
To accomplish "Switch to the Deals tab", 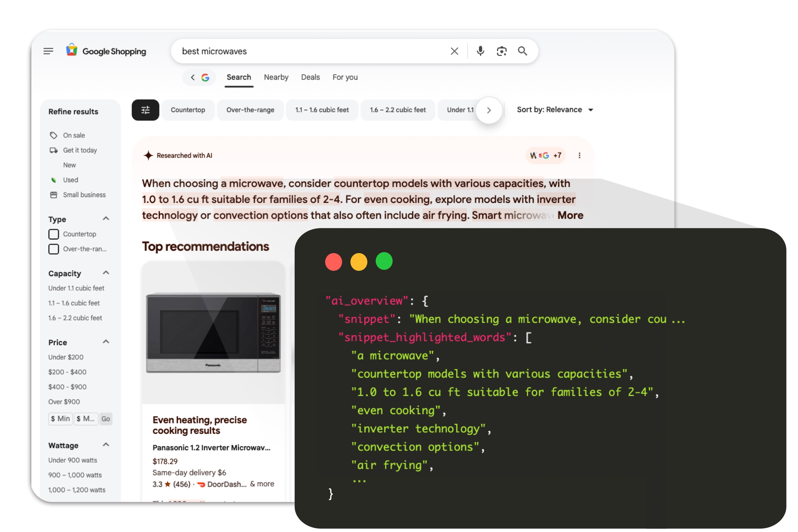I will pyautogui.click(x=310, y=77).
